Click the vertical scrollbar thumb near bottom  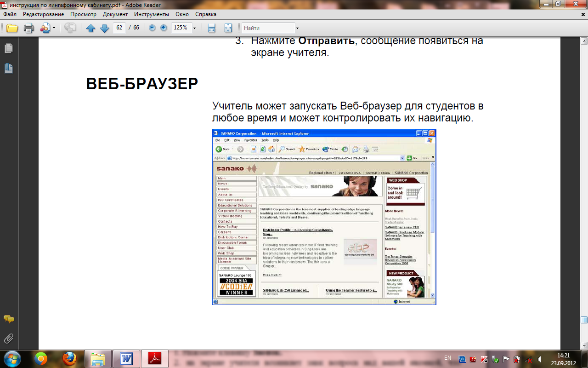point(584,320)
